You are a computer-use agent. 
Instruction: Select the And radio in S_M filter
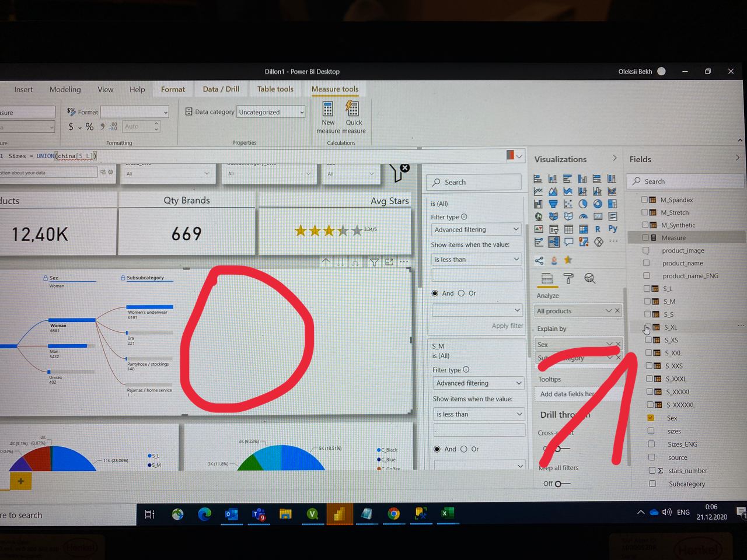pyautogui.click(x=437, y=449)
